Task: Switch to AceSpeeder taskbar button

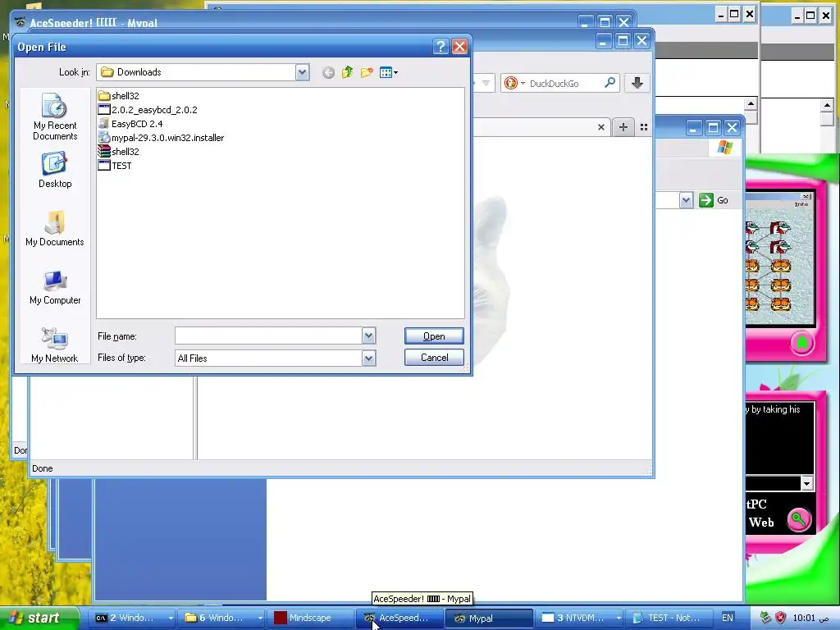Action: (x=399, y=618)
